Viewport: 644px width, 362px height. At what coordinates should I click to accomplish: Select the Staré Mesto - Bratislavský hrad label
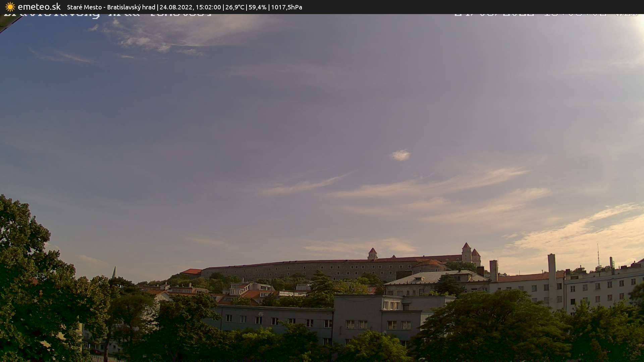[x=111, y=7]
